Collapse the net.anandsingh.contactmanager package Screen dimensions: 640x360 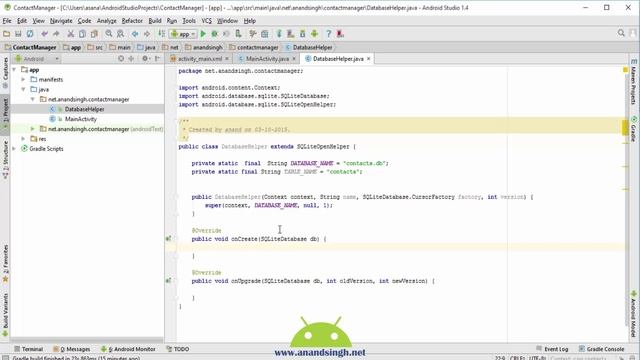pyautogui.click(x=33, y=99)
